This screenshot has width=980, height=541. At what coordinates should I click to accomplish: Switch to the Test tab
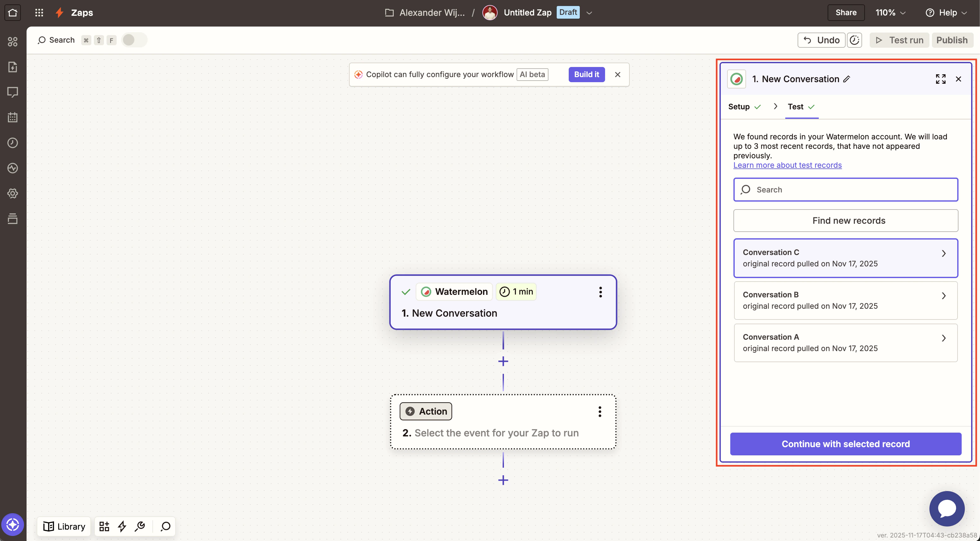click(x=801, y=107)
